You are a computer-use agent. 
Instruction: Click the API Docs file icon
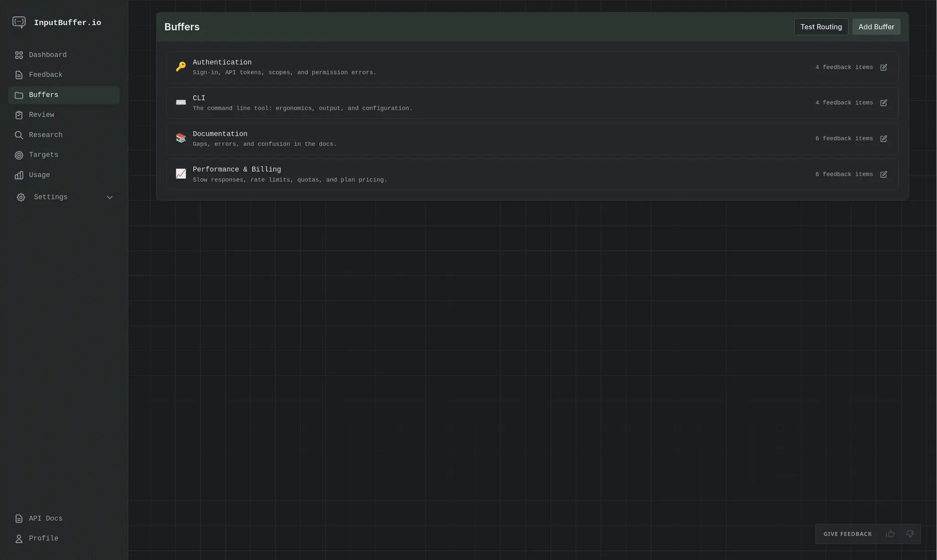click(19, 518)
